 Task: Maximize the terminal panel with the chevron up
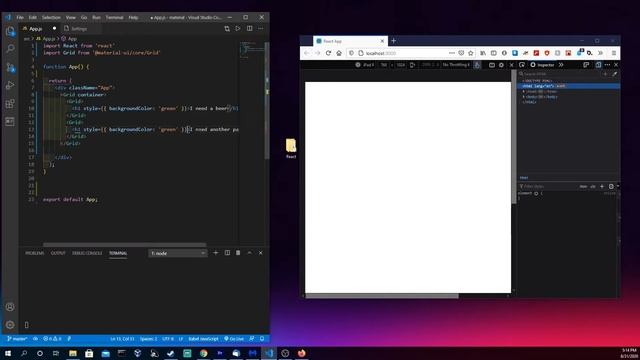249,253
